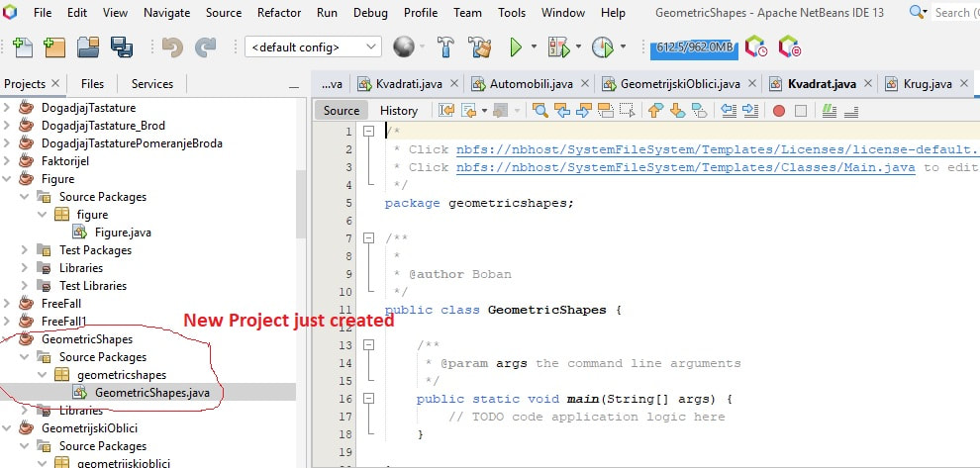The width and height of the screenshot is (980, 468).
Task: Start Macro Recording red circle
Action: pyautogui.click(x=779, y=111)
